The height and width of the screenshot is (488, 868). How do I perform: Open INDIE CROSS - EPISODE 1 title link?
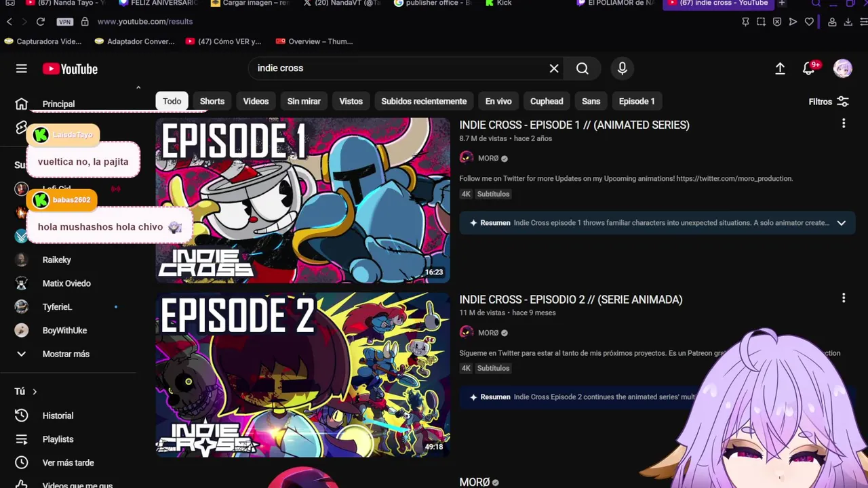click(x=574, y=125)
